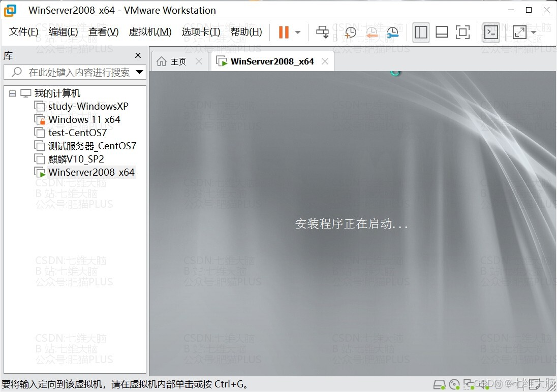The width and height of the screenshot is (557, 392).
Task: Click the VMware Workstation title bar logo
Action: point(10,10)
